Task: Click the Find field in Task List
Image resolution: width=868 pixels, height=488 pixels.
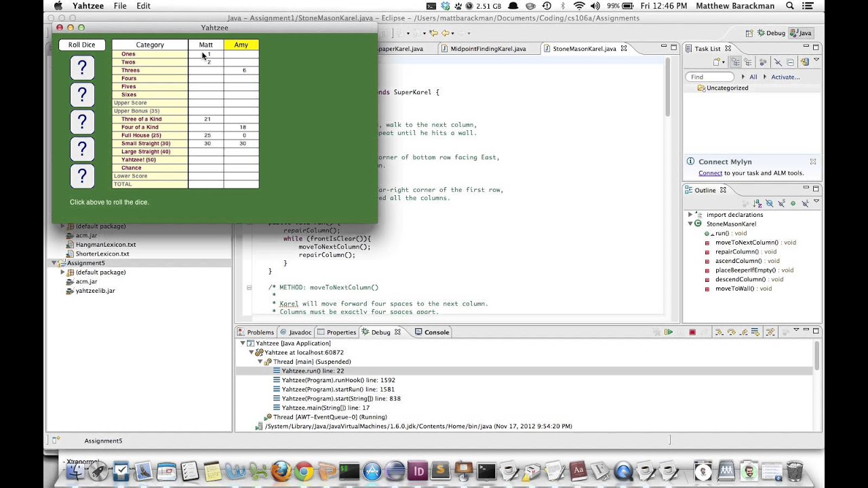Action: click(x=710, y=77)
